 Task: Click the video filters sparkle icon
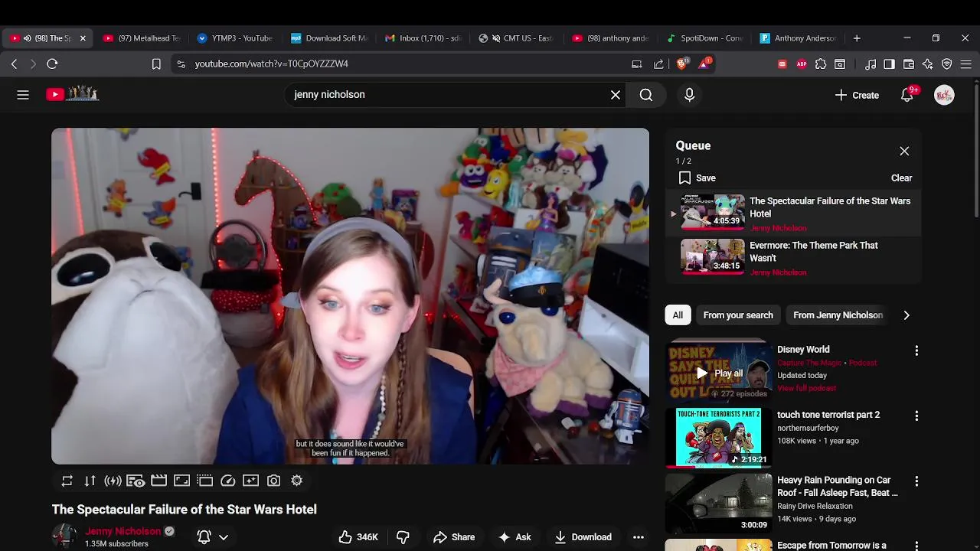pyautogui.click(x=250, y=481)
